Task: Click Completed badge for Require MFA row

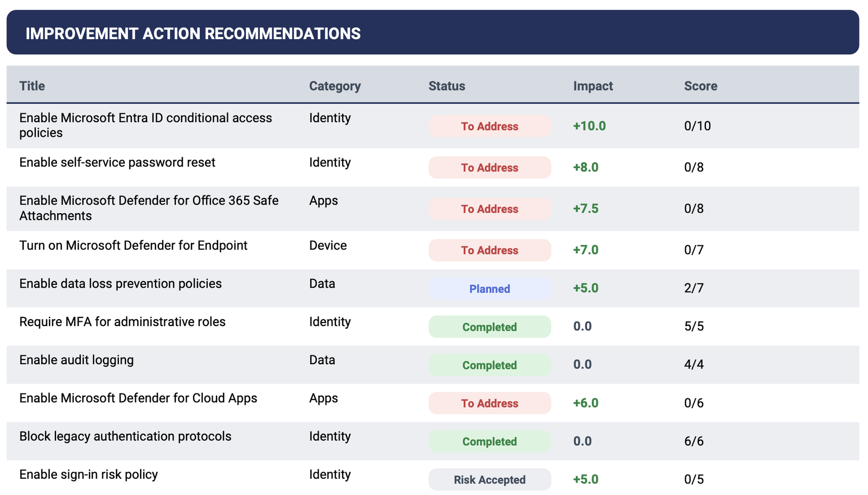Action: click(490, 327)
